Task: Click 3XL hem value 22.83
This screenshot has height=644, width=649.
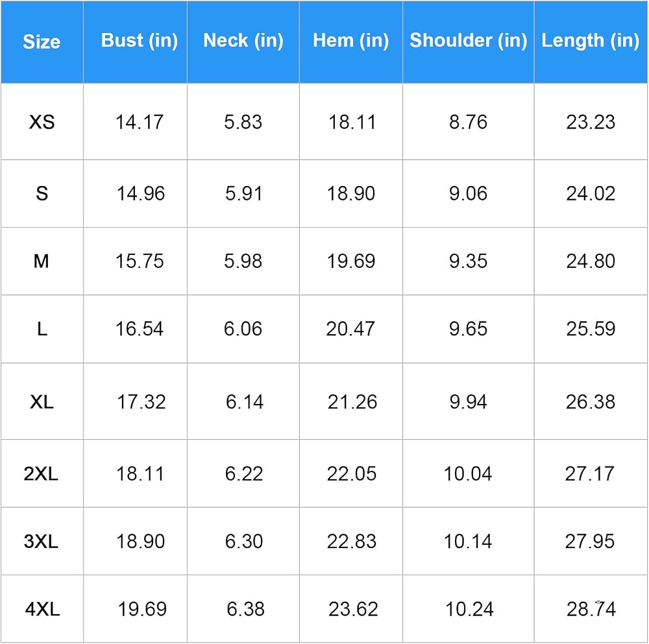Action: pyautogui.click(x=351, y=541)
